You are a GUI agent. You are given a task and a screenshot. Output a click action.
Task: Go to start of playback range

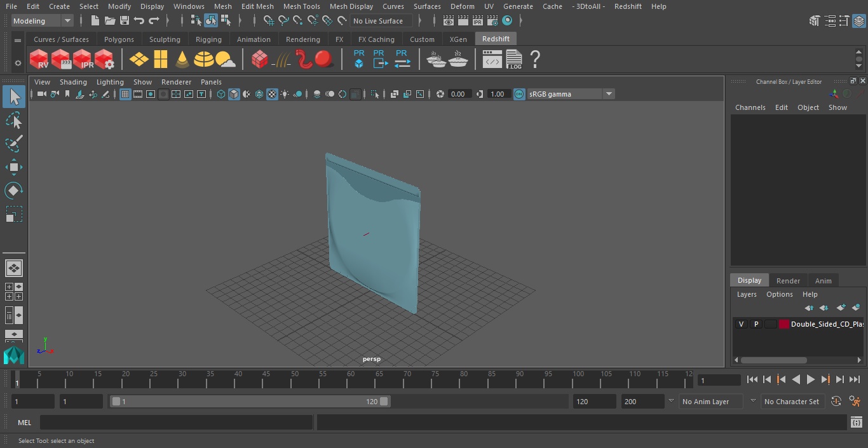click(x=752, y=379)
